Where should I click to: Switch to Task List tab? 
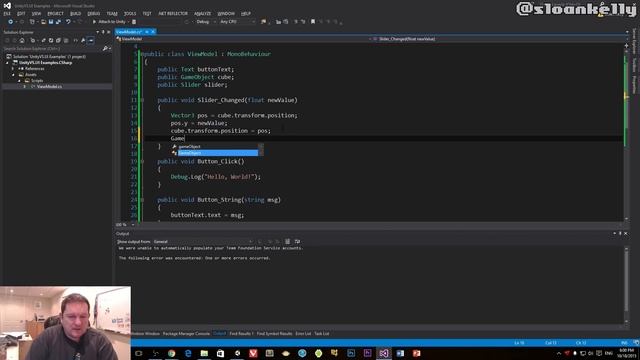(322, 333)
